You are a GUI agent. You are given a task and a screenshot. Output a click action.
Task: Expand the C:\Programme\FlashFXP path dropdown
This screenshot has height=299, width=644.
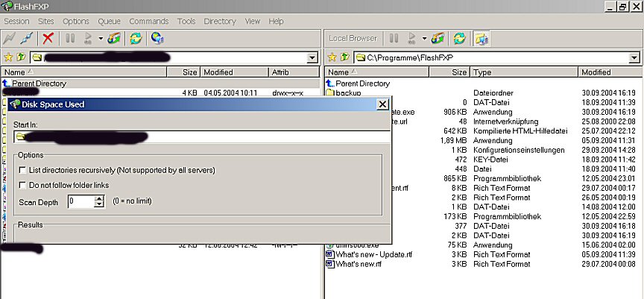[634, 57]
